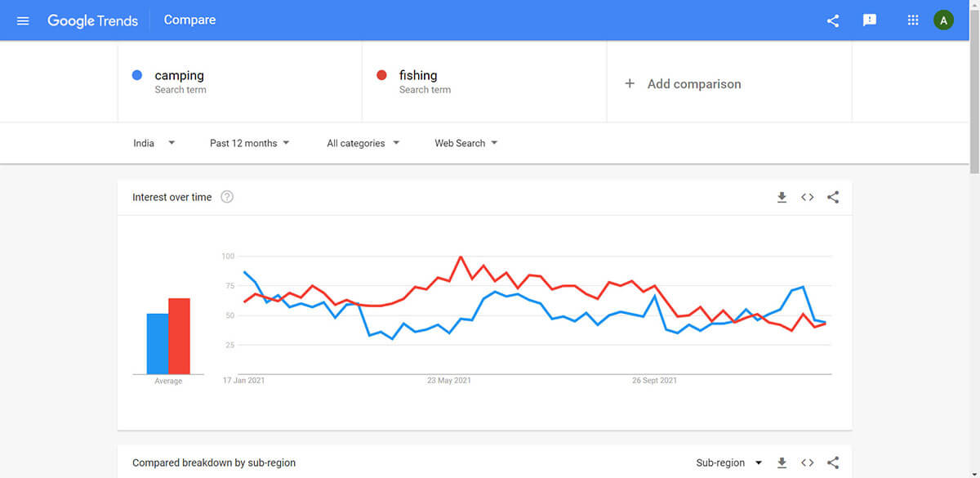Open the All categories dropdown

click(363, 143)
